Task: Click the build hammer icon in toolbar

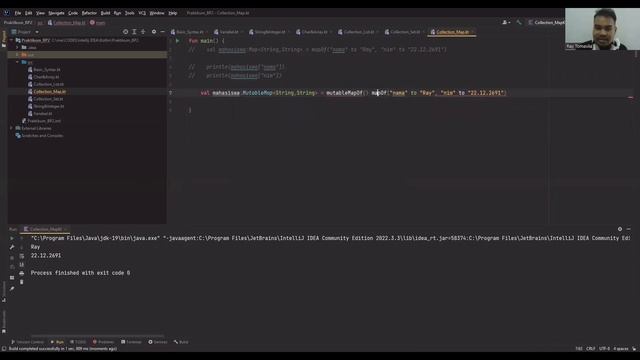Action: tap(519, 22)
